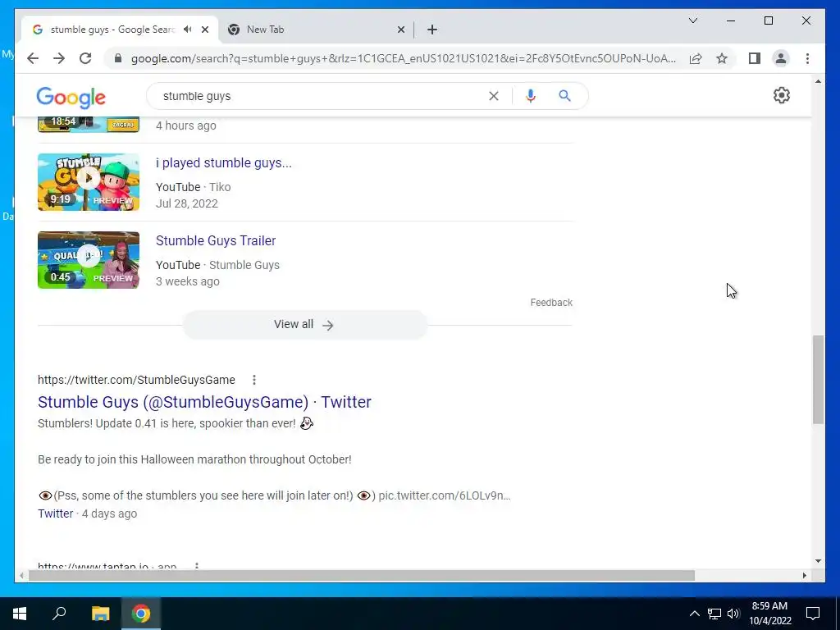Select the stumble guys Google Search tab
The width and height of the screenshot is (840, 630).
pyautogui.click(x=112, y=30)
